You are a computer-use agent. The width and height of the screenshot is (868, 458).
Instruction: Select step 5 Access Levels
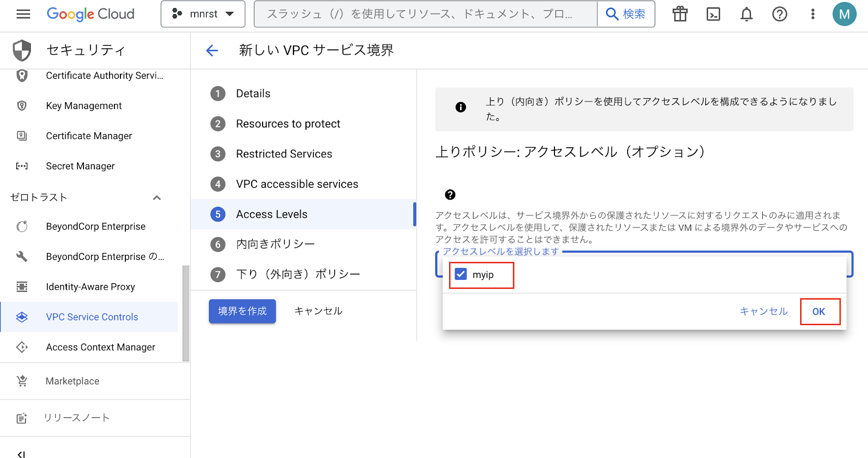(x=303, y=214)
